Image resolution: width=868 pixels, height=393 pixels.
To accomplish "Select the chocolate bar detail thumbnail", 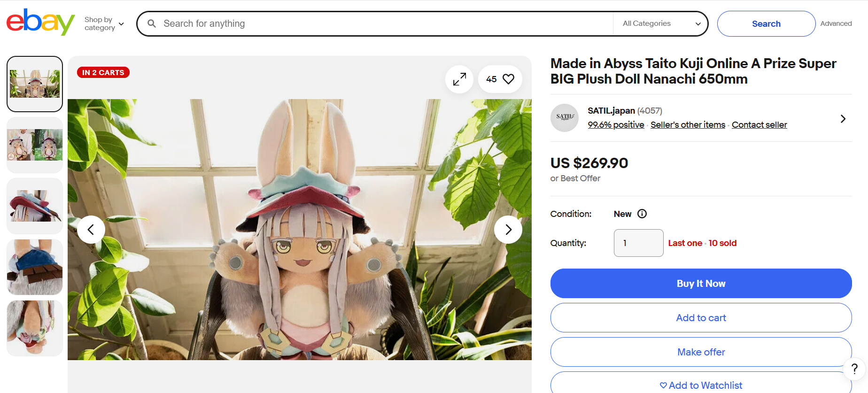I will (35, 267).
